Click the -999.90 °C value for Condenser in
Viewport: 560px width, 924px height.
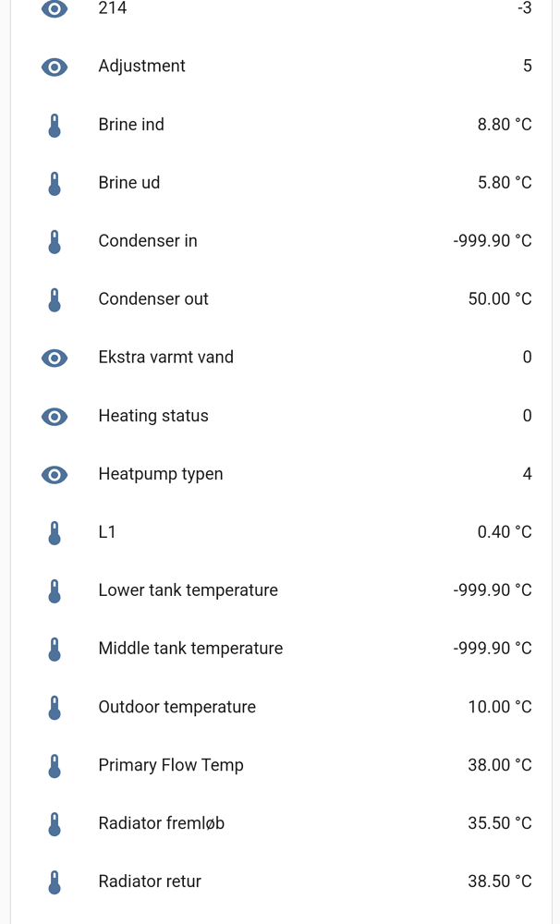point(493,241)
